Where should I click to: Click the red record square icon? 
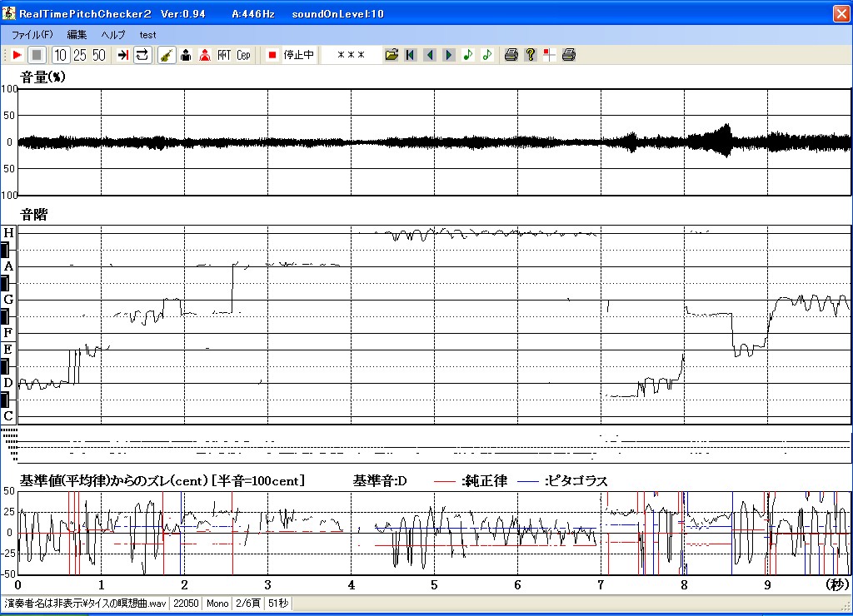[272, 55]
